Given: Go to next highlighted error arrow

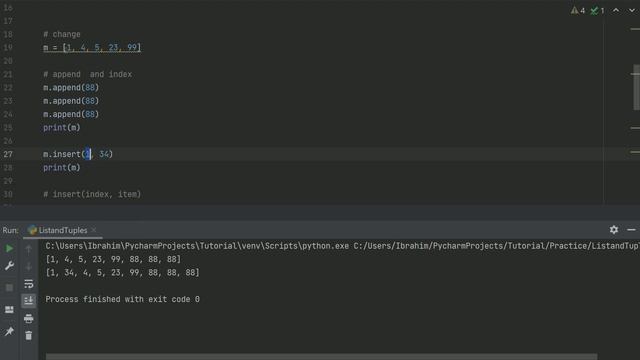Looking at the screenshot, I should click(631, 10).
